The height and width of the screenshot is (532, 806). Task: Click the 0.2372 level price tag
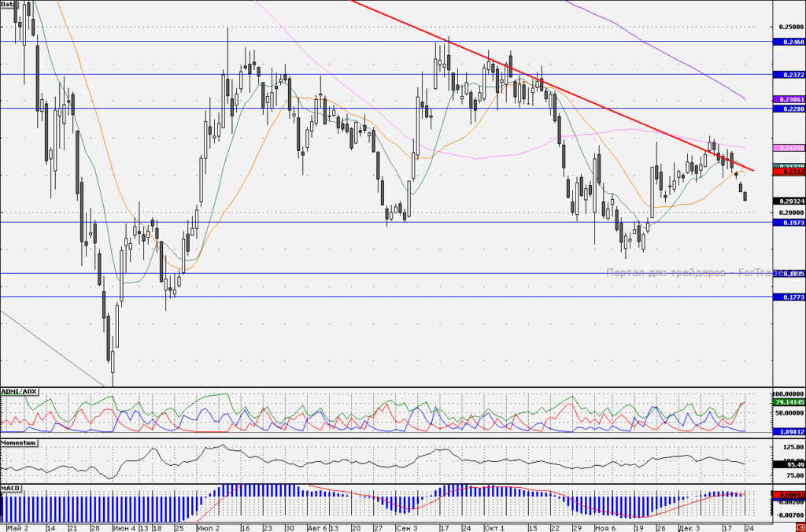click(789, 75)
